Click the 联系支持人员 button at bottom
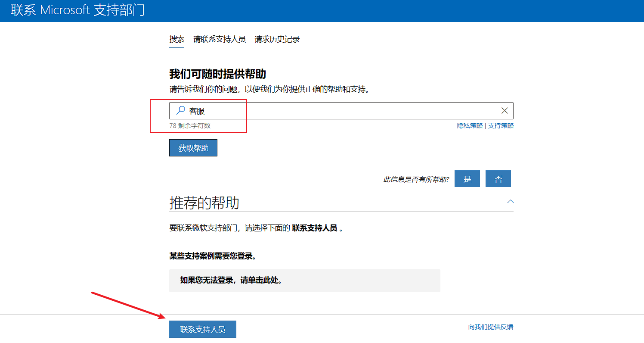This screenshot has width=644, height=343. [x=202, y=329]
